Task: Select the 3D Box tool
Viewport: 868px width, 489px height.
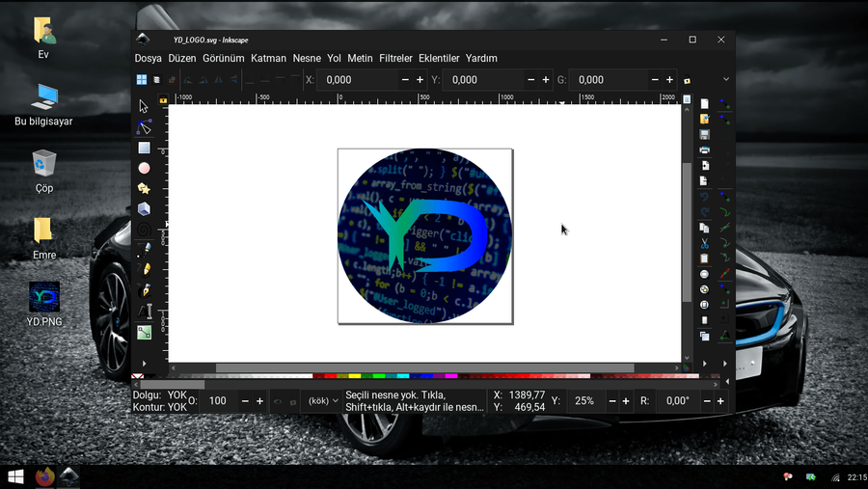Action: [x=144, y=208]
